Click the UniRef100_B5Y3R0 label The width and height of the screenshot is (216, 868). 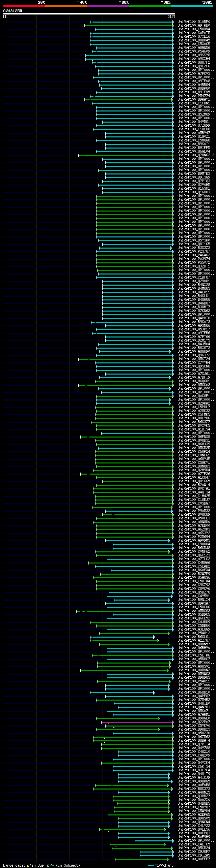[x=194, y=240]
